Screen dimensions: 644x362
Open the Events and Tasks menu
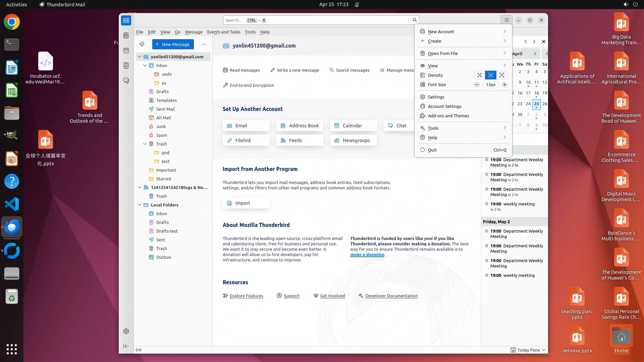point(223,32)
